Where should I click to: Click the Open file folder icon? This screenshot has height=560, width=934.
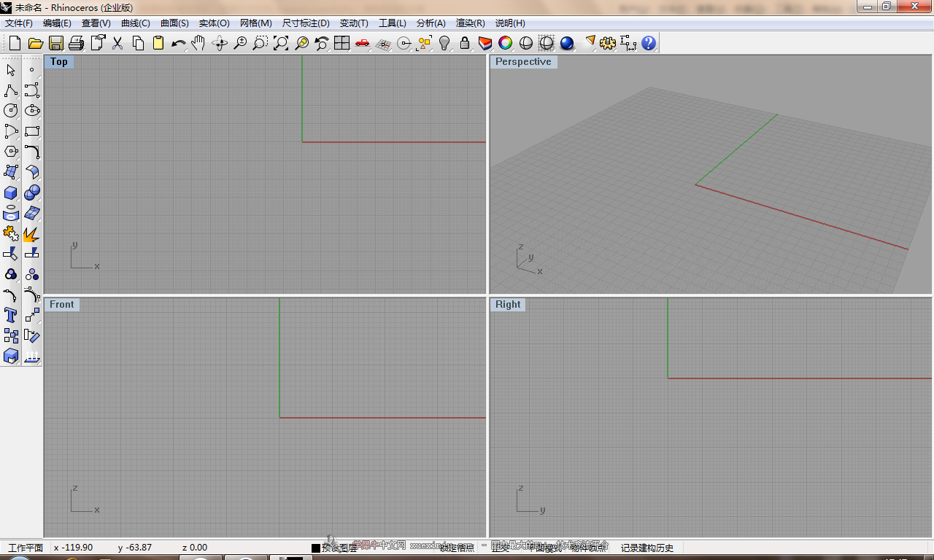pyautogui.click(x=35, y=43)
